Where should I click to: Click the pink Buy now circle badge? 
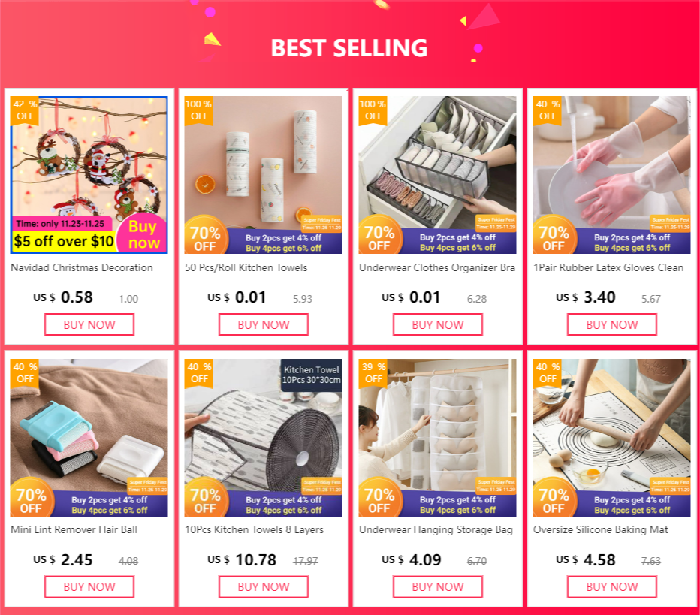click(x=143, y=234)
